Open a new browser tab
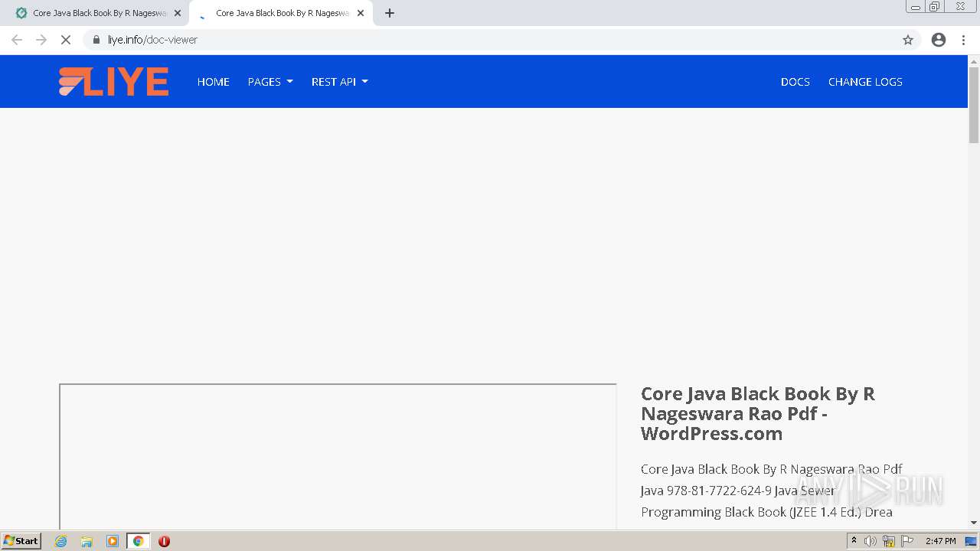The image size is (980, 551). pyautogui.click(x=390, y=13)
